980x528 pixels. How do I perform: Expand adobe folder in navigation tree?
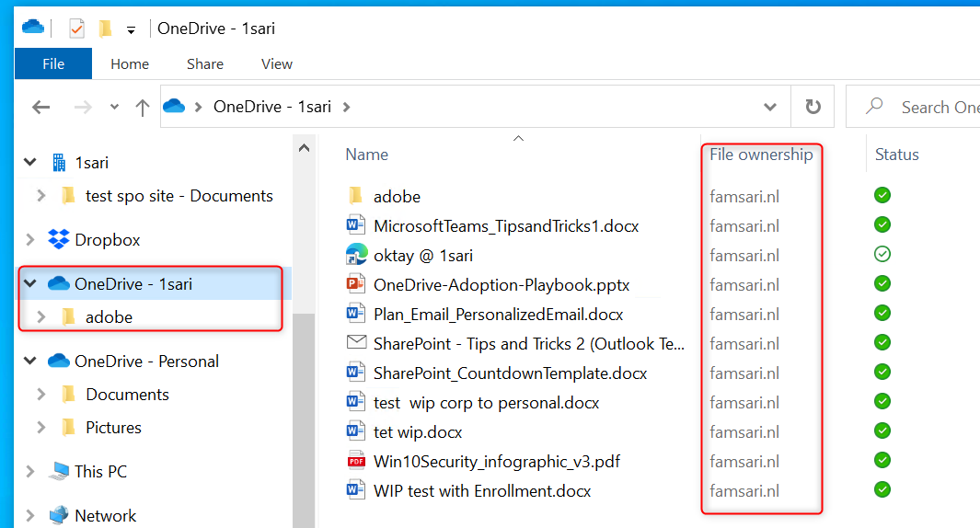coord(41,316)
